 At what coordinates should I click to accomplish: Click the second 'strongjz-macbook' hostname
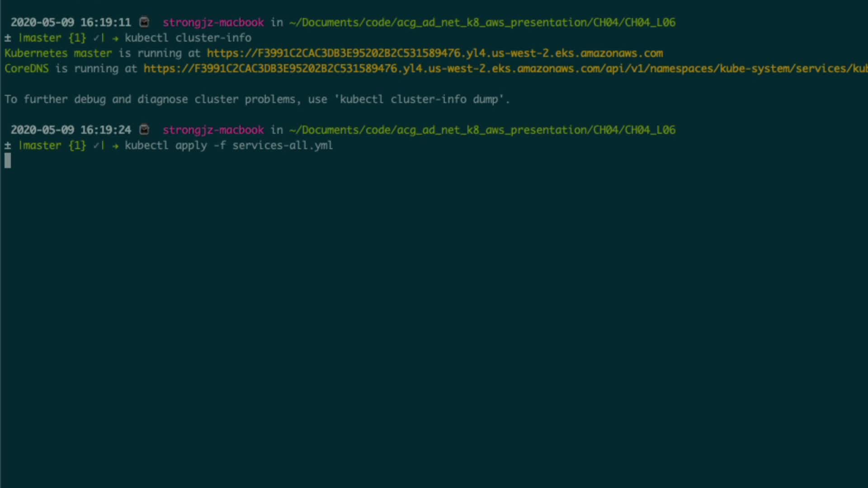[213, 130]
